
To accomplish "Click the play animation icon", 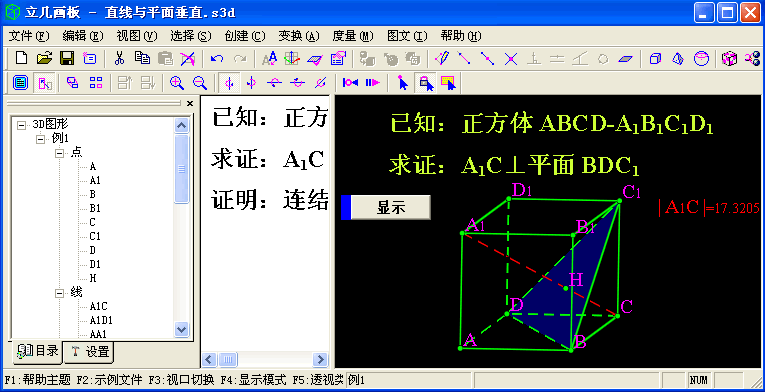I will [373, 83].
